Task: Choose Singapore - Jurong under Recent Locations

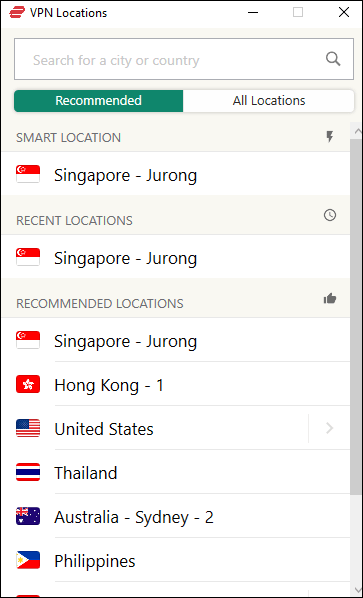Action: pyautogui.click(x=176, y=257)
